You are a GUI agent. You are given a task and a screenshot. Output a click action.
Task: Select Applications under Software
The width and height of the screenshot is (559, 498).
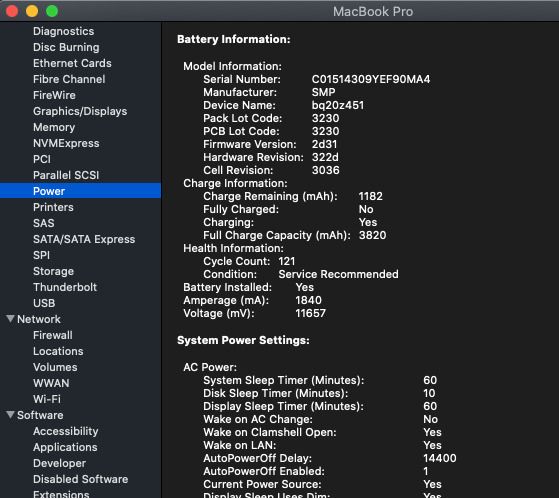pos(65,447)
